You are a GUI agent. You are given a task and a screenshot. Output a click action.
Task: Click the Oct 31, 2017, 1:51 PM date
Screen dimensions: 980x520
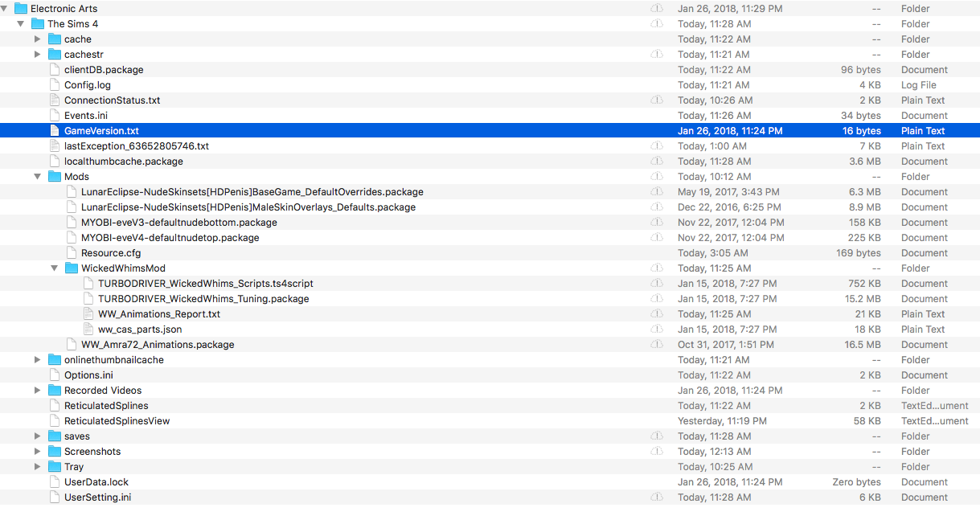tap(726, 345)
